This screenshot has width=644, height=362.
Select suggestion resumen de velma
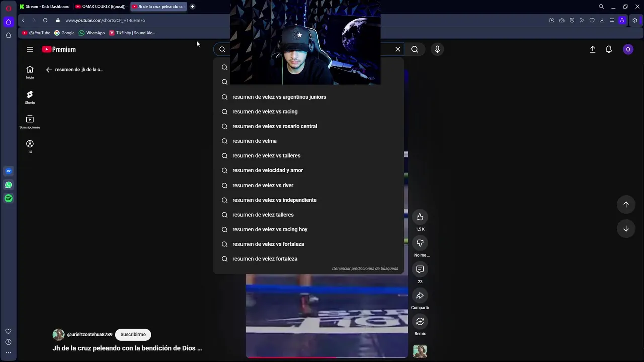click(308, 141)
